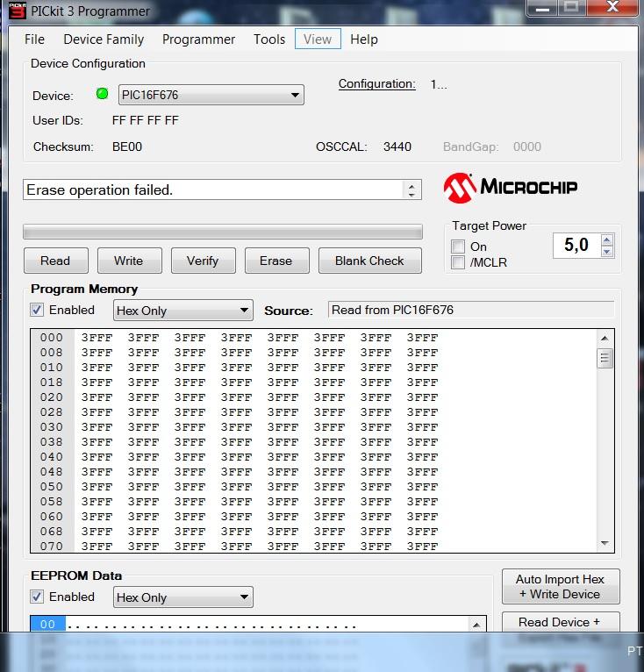This screenshot has width=644, height=672.
Task: Click the Read button
Action: click(56, 261)
